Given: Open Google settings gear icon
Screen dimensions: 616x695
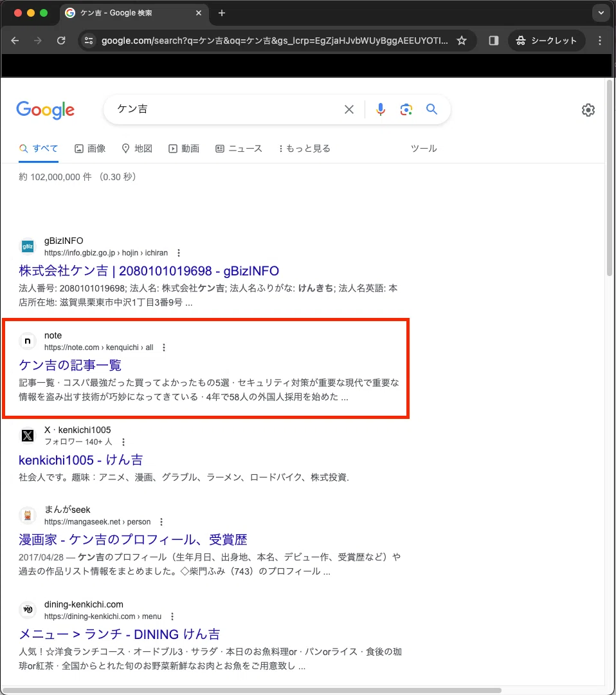Looking at the screenshot, I should click(588, 110).
